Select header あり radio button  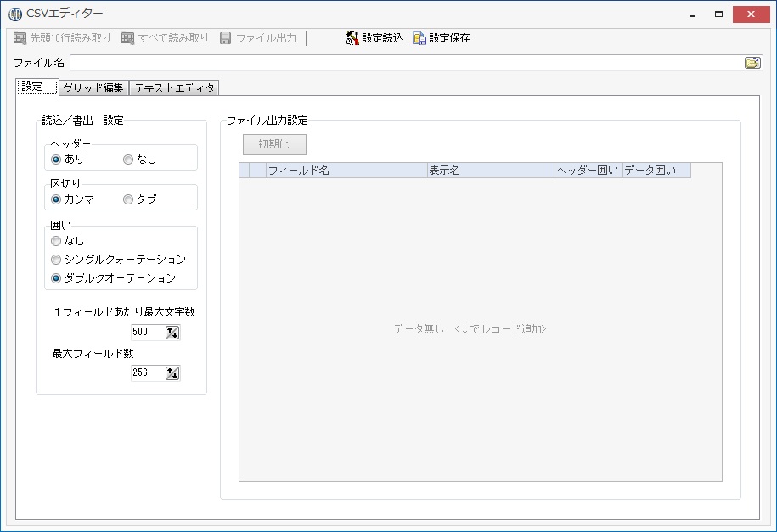[x=56, y=160]
